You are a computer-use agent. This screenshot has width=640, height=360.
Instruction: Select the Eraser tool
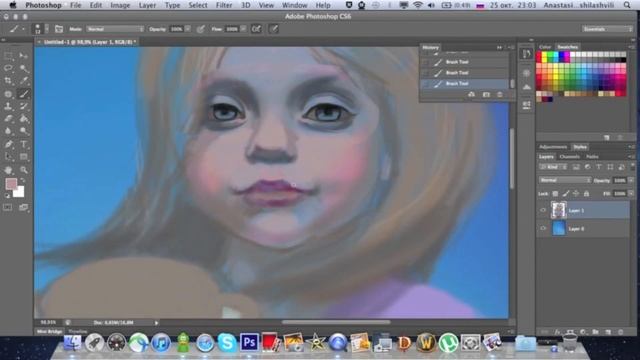coord(8,119)
